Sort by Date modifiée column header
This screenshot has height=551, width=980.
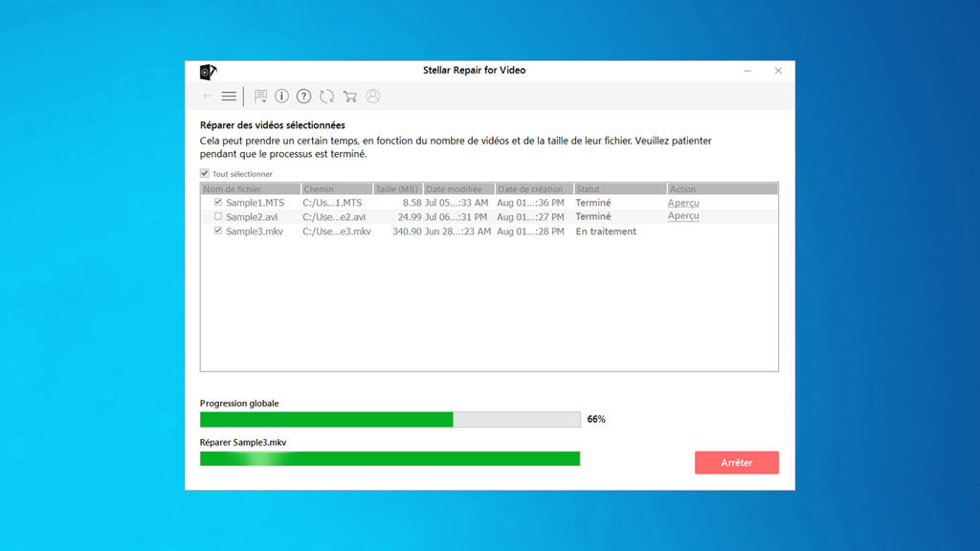pos(459,188)
